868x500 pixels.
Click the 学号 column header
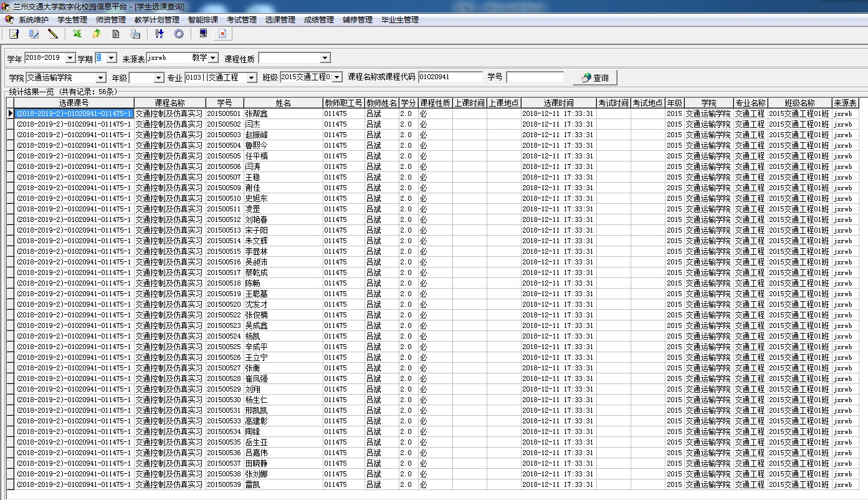click(224, 103)
